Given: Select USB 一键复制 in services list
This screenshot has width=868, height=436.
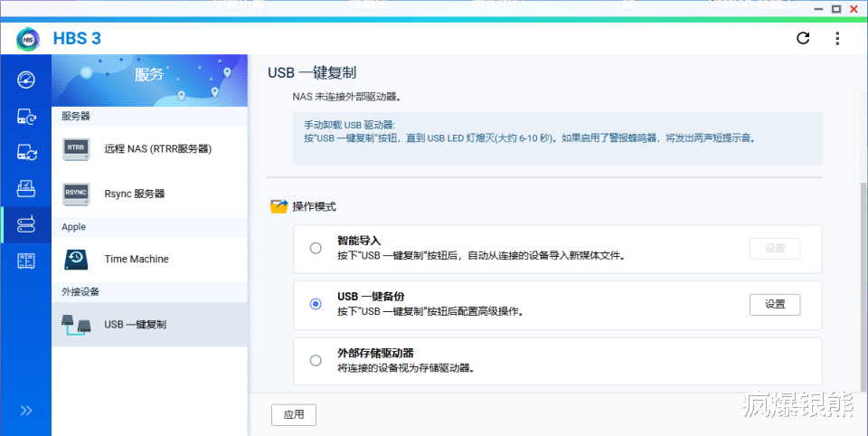Looking at the screenshot, I should click(x=149, y=325).
